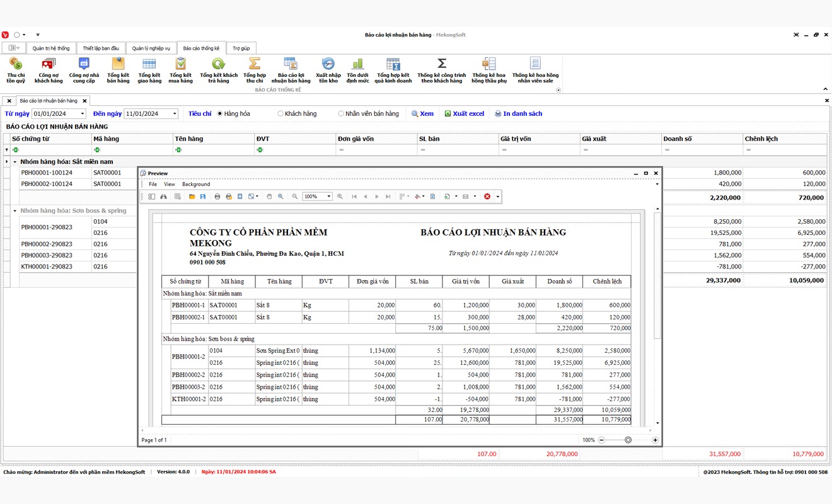Open the File menu in preview window

153,184
